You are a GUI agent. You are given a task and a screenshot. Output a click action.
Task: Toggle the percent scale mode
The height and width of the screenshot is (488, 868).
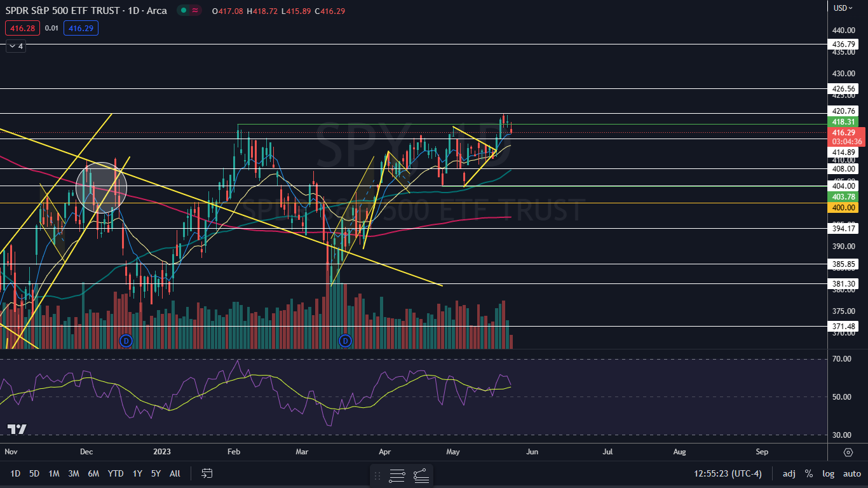pos(809,473)
